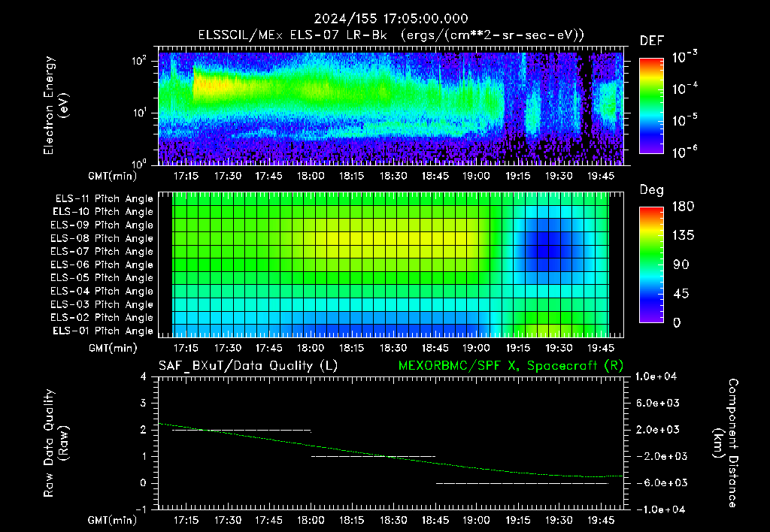Click 17:30 on the pitch angle time axis
Screen dimensions: 770x532
(x=227, y=348)
